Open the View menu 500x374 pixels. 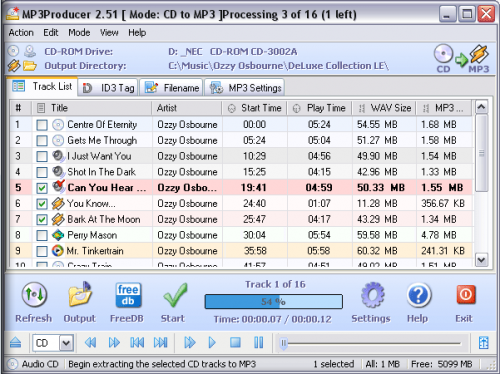click(x=109, y=33)
